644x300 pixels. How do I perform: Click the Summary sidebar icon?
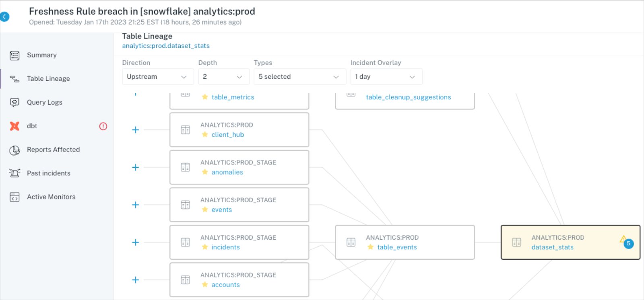pyautogui.click(x=14, y=55)
